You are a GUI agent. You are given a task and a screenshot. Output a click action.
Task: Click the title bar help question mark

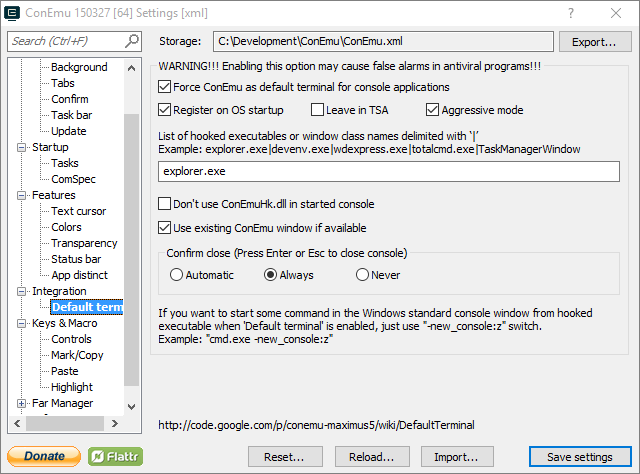click(x=570, y=13)
